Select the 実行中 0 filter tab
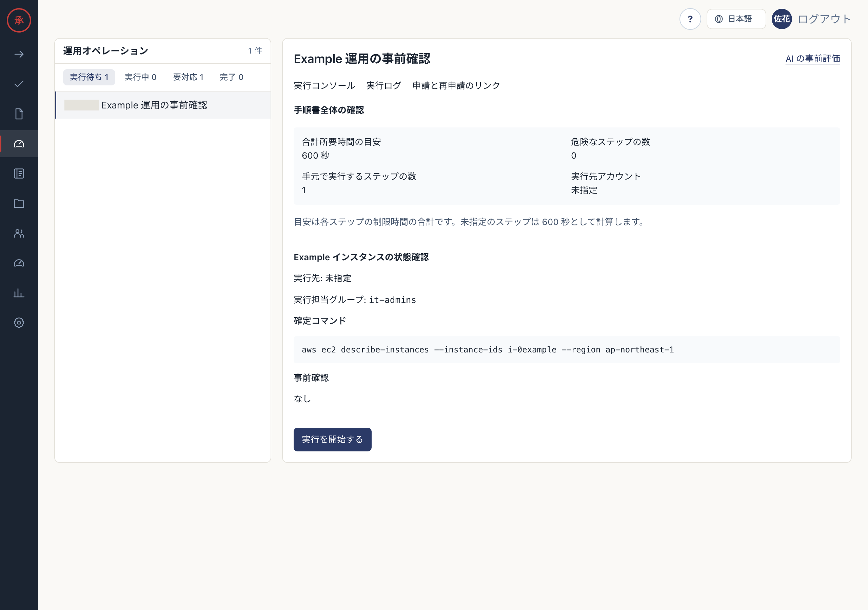This screenshot has height=610, width=868. point(141,77)
